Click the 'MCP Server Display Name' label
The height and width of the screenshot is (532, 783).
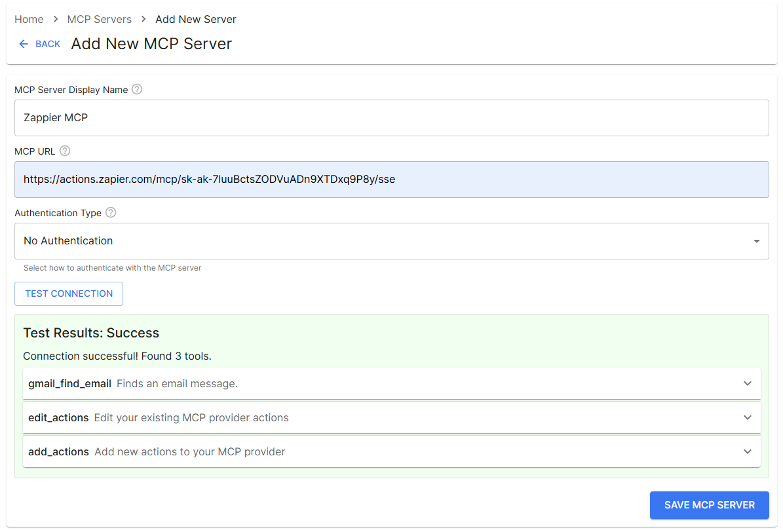click(71, 90)
